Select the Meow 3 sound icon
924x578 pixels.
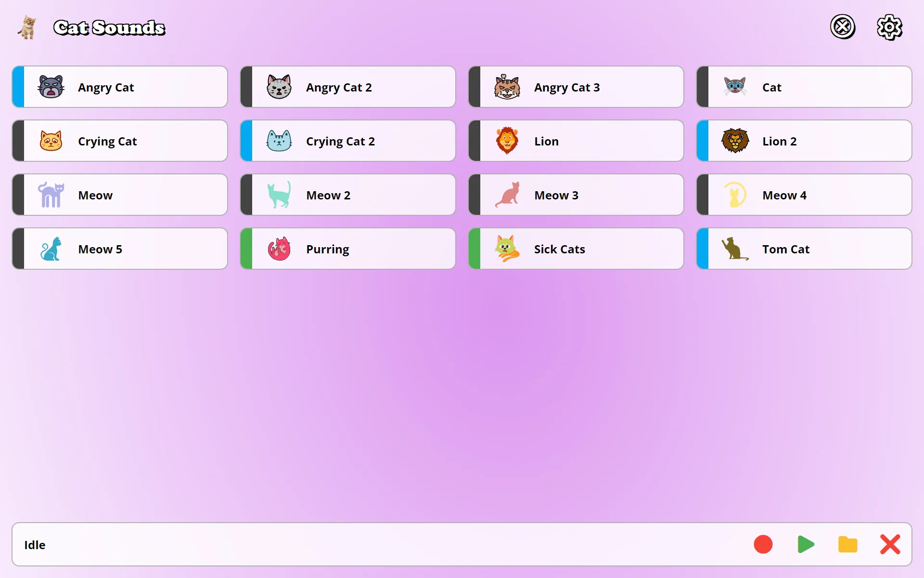507,195
